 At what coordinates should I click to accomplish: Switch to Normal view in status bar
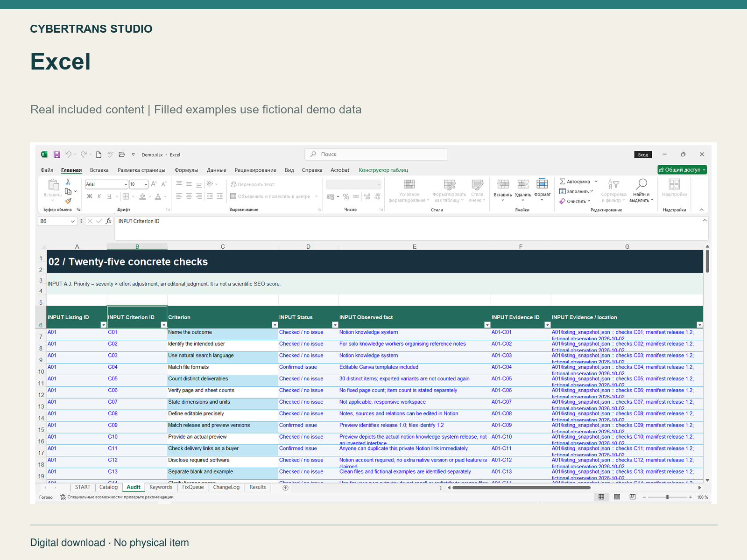(x=601, y=497)
